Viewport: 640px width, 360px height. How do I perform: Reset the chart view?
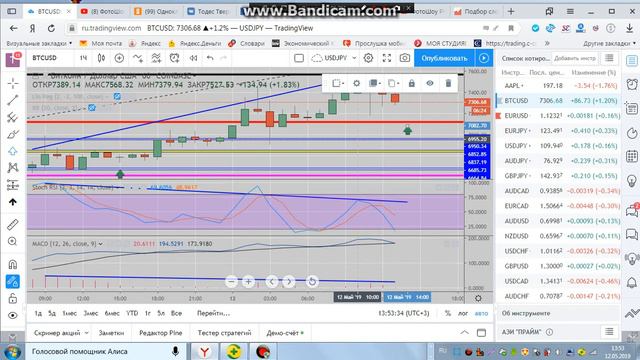point(312,282)
